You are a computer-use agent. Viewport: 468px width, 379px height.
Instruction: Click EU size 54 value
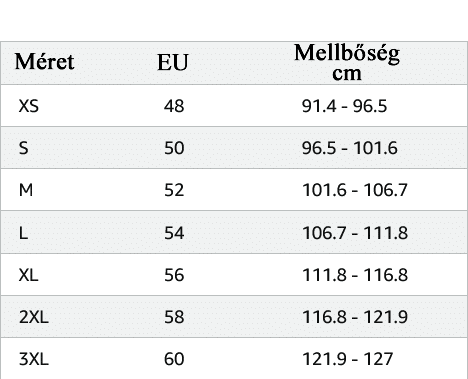174,233
